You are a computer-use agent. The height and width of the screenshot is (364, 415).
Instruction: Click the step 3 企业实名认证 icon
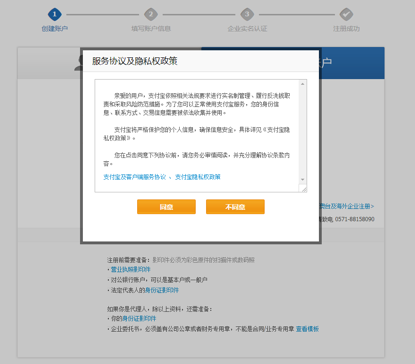pos(247,14)
